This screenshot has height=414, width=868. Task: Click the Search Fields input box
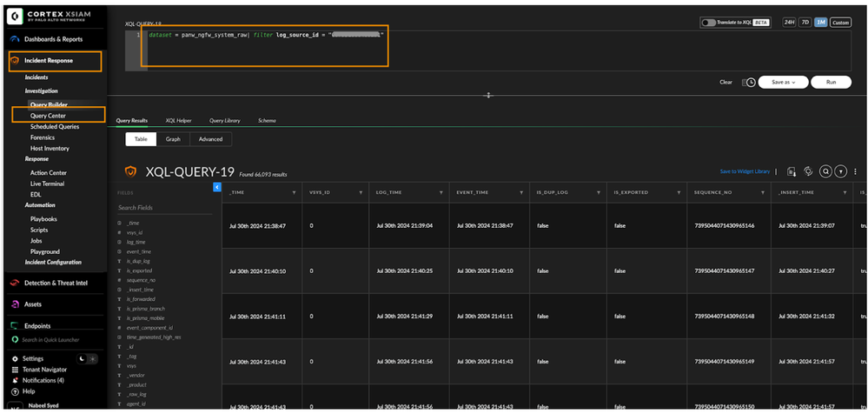[161, 208]
